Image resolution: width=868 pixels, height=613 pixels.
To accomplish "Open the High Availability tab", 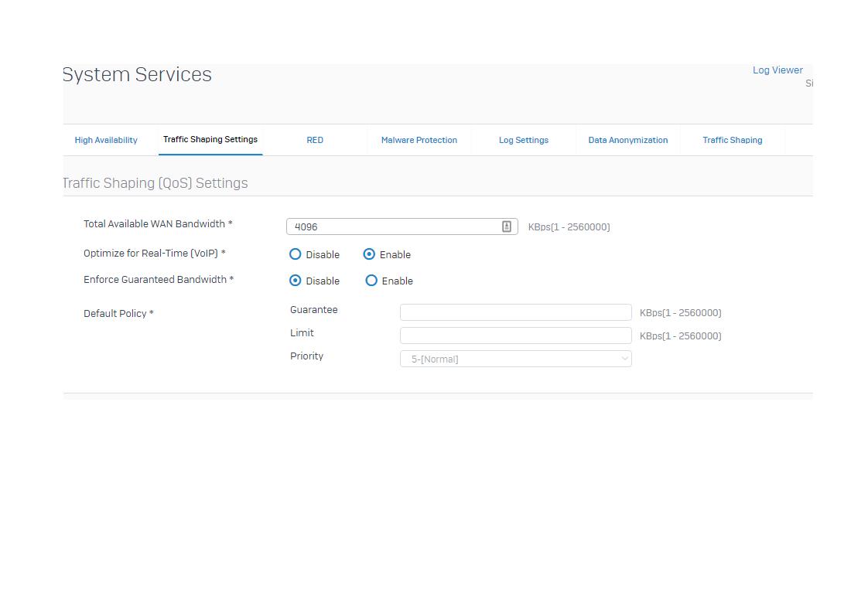I will click(106, 140).
